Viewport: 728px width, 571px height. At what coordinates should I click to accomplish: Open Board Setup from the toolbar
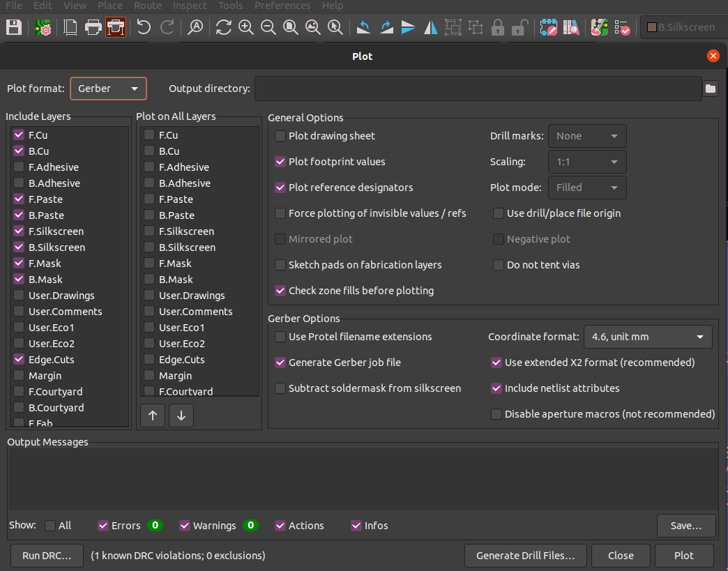point(42,27)
